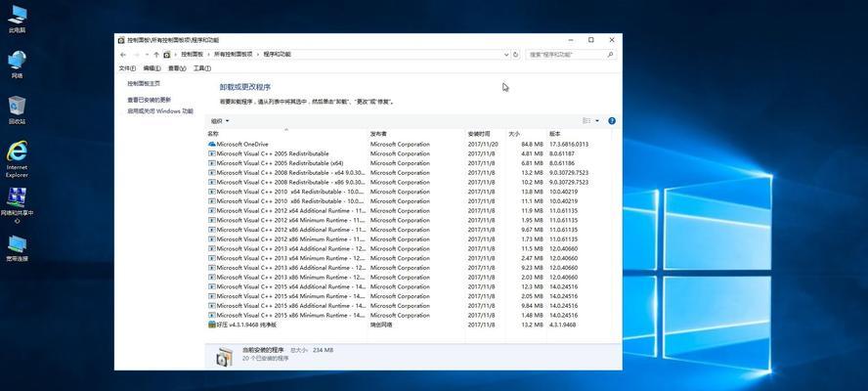Select Visual C++ 2013 x86 Additional Runtime

410,268
